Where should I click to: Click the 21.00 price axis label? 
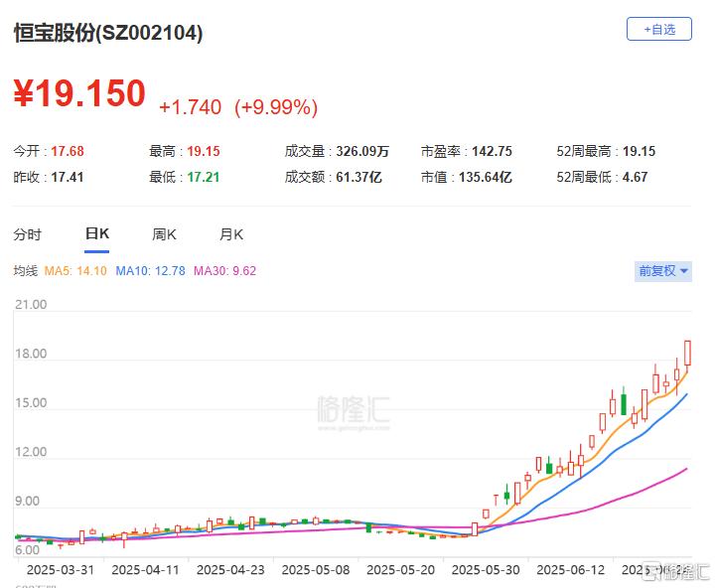pyautogui.click(x=31, y=305)
